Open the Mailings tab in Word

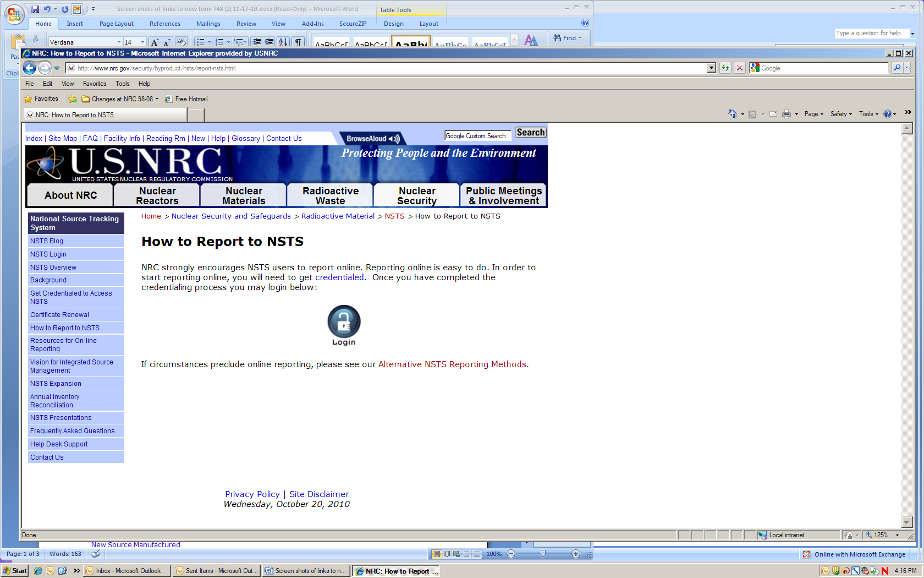(x=208, y=24)
